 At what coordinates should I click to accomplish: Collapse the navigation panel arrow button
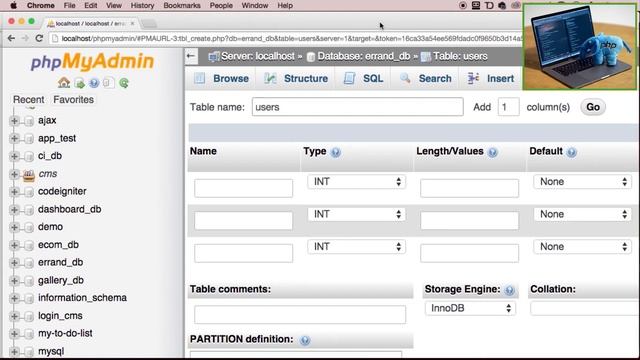(x=191, y=56)
